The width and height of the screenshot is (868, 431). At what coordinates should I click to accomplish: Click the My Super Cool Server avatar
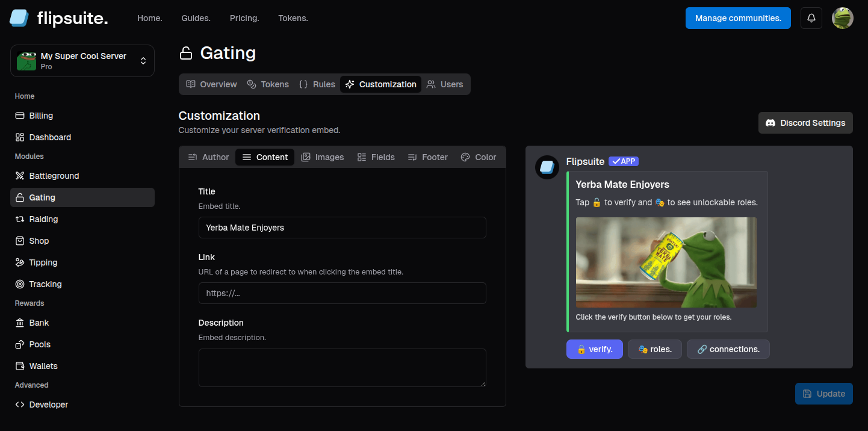26,61
